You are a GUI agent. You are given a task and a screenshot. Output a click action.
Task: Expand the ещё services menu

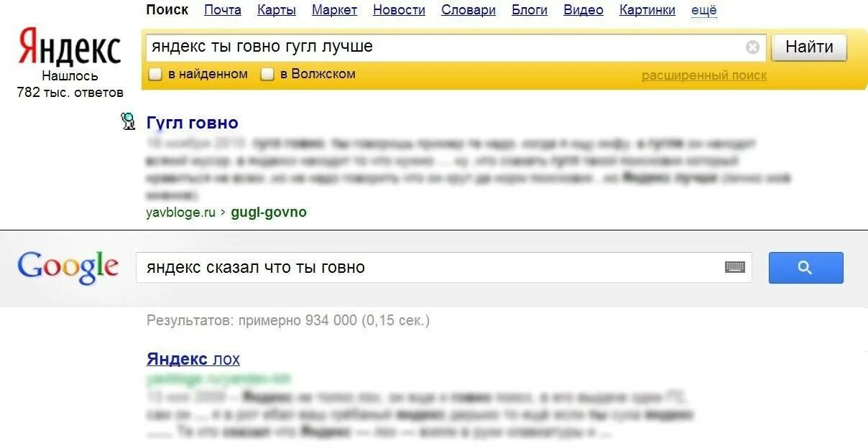tap(704, 10)
